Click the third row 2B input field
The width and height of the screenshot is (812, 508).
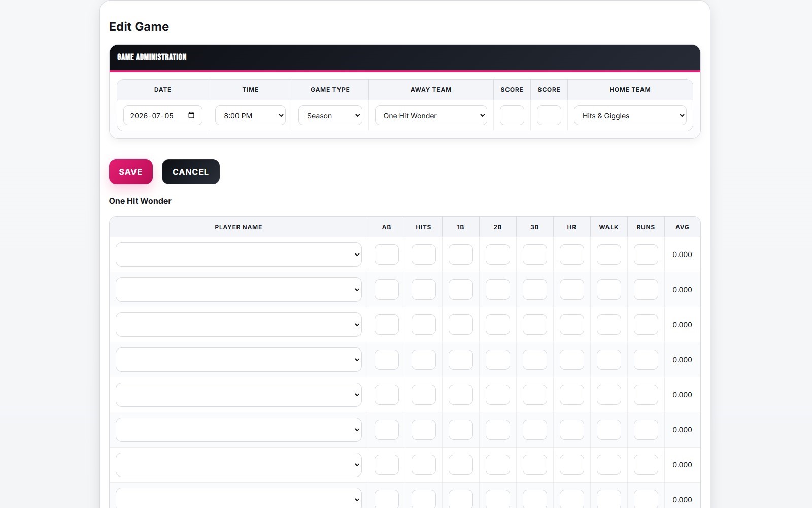click(x=498, y=325)
